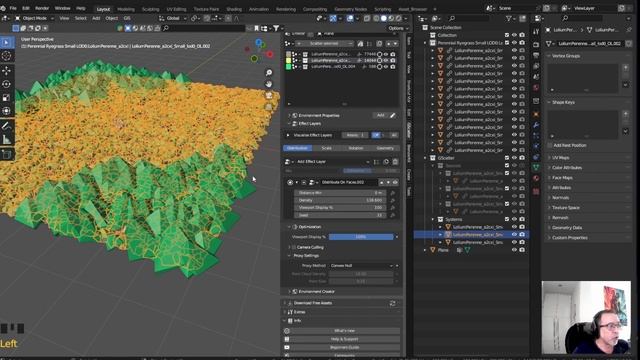Click the viewport zoom magnifier icon
This screenshot has height=360, width=640.
click(x=269, y=73)
